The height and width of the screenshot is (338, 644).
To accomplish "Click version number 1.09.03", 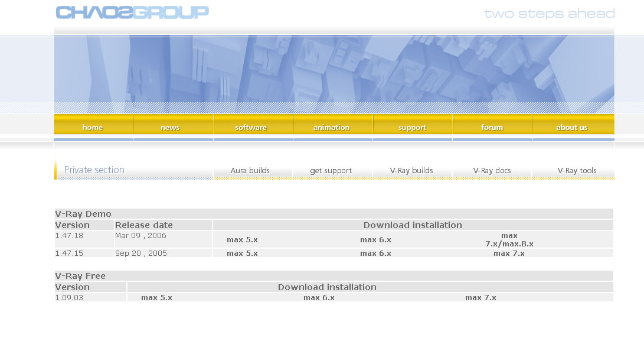I will [69, 298].
